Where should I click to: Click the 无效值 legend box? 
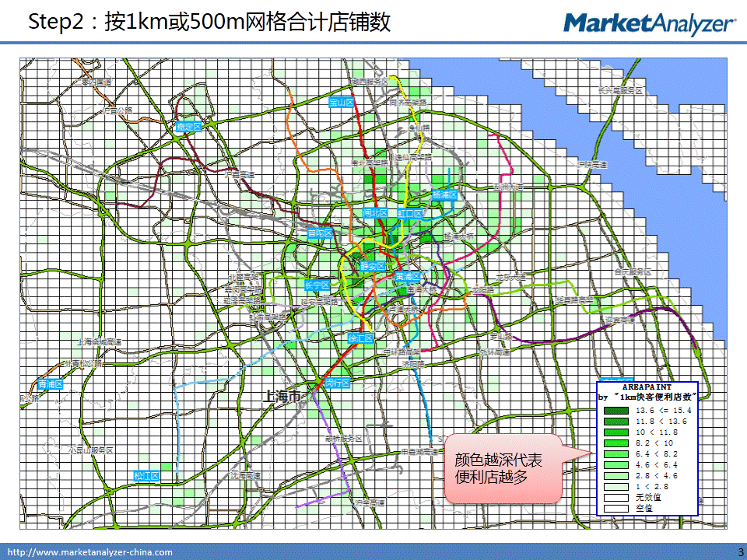click(x=617, y=497)
